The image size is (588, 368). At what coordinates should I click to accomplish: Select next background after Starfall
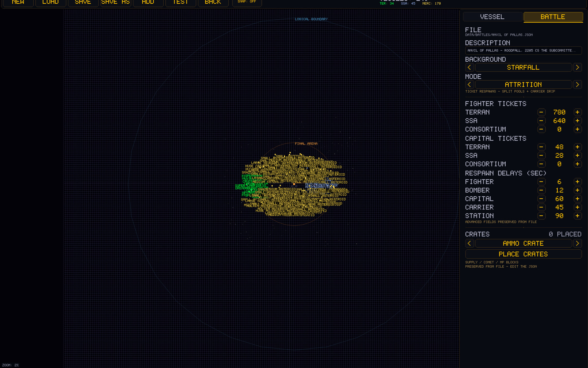578,67
